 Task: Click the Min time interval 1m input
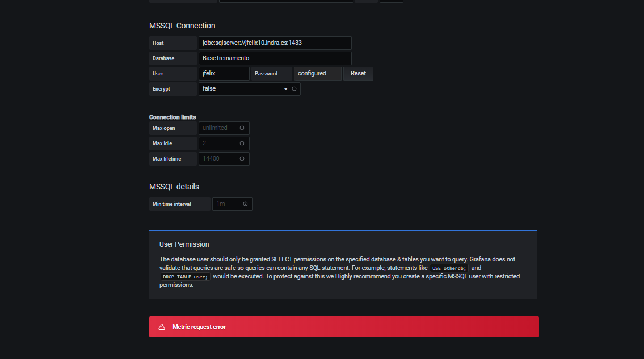click(x=227, y=204)
